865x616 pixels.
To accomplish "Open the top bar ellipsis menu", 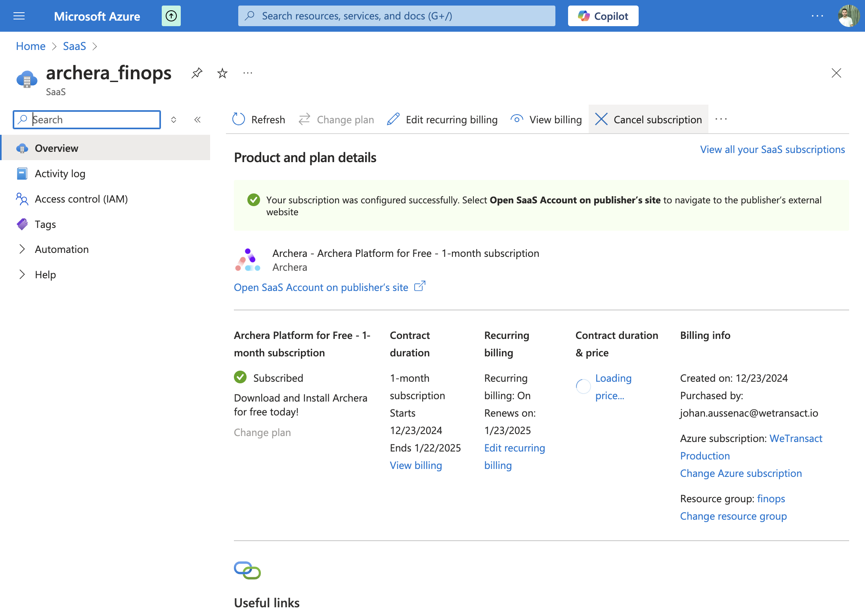I will [x=817, y=16].
